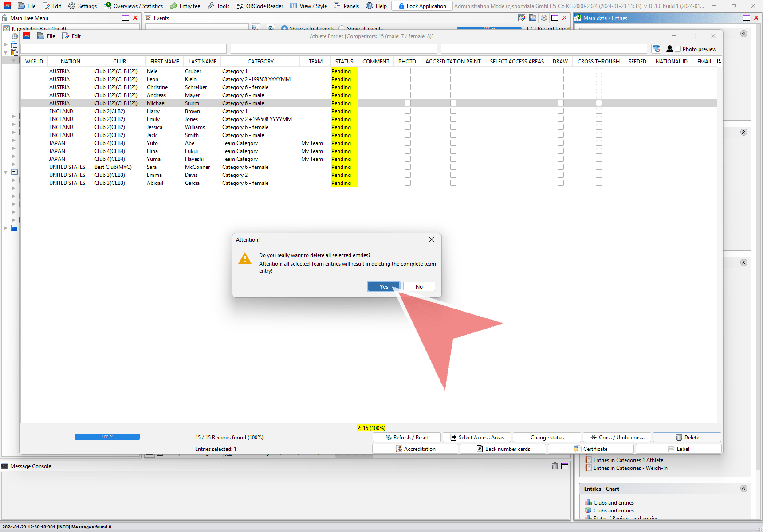Open the Events panel clock icon
Screen dimensions: 763x532
(x=543, y=18)
